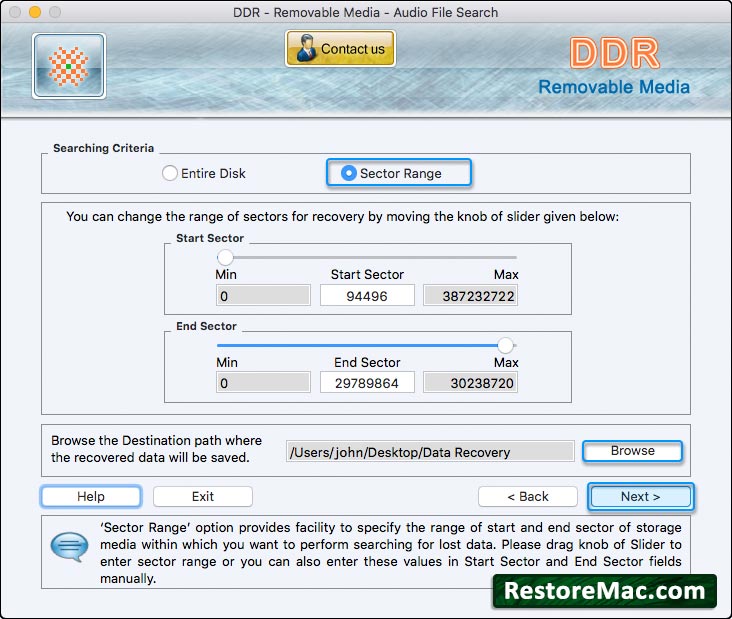Click the Removable Media heading text
732x619 pixels.
point(614,87)
